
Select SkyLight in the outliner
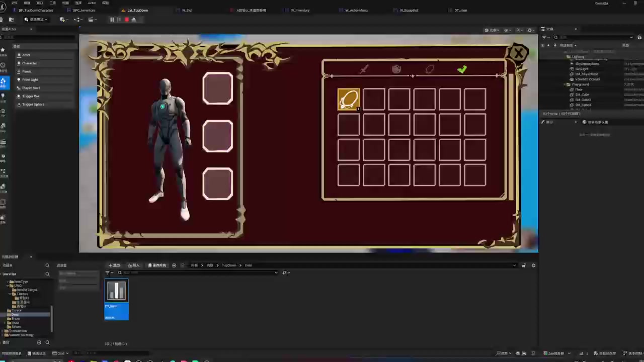[582, 69]
